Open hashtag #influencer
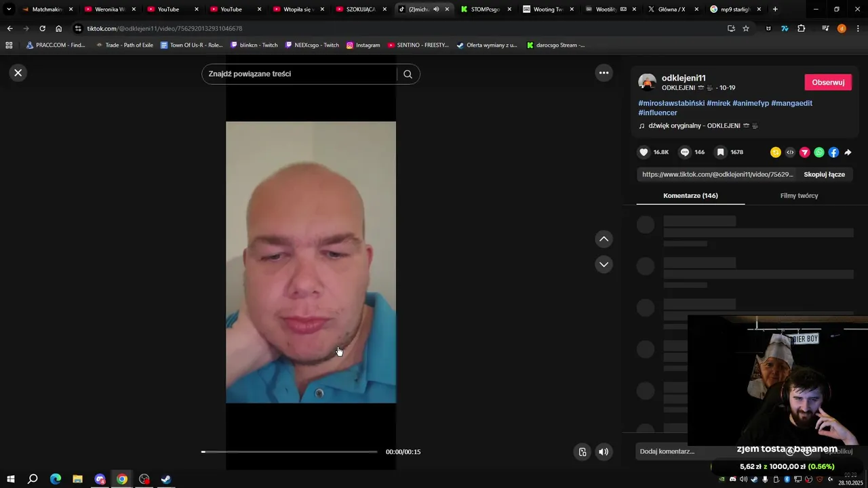Screen dimensions: 868x488 tap(658, 113)
